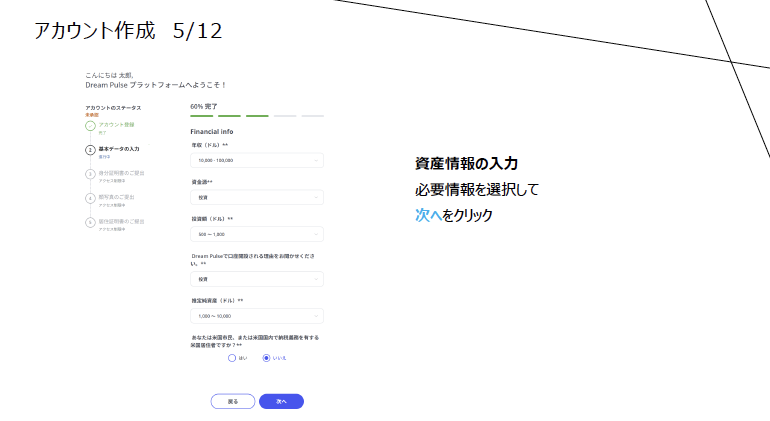This screenshot has height=421, width=770.
Task: Expand the 推定純資産（ドル） dropdown
Action: [x=257, y=315]
